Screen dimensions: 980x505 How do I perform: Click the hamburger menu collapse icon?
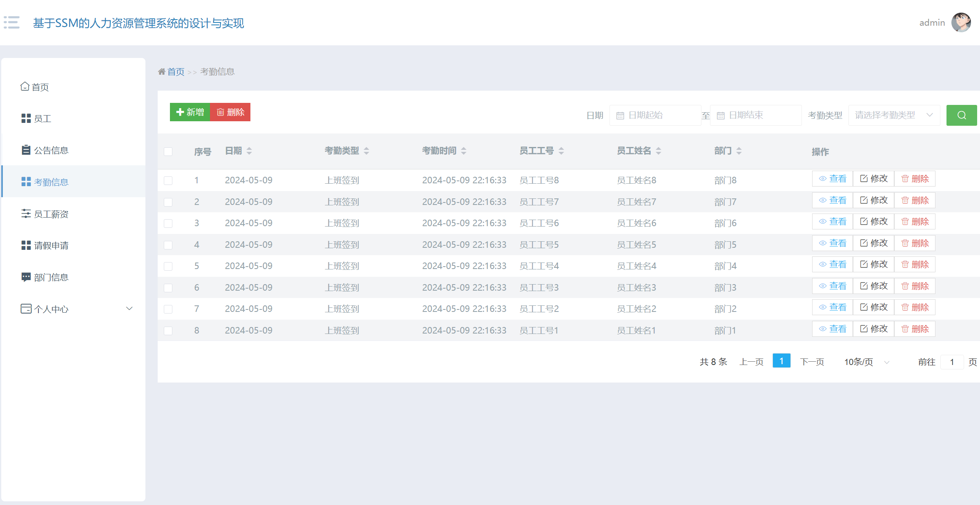point(11,22)
